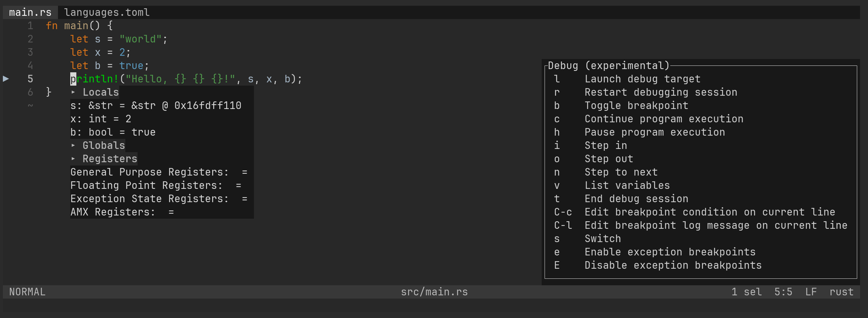Click the NORMAL mode indicator
The height and width of the screenshot is (318, 868).
coord(27,292)
